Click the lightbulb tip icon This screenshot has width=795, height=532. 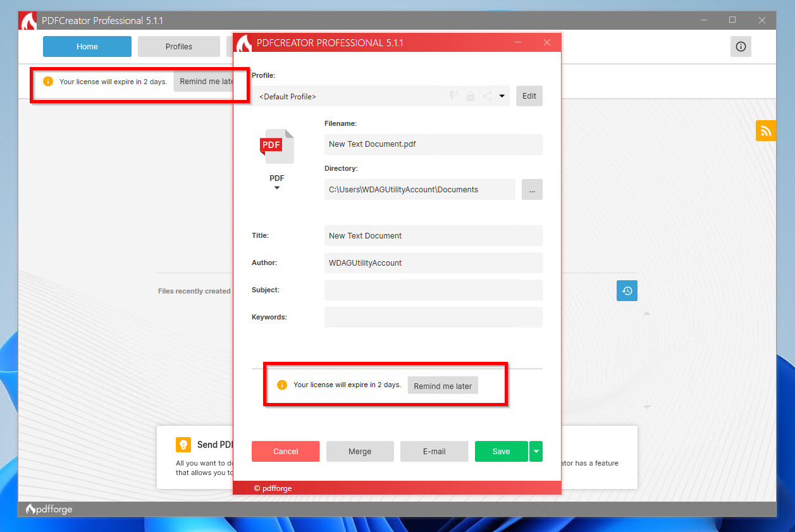click(x=183, y=445)
